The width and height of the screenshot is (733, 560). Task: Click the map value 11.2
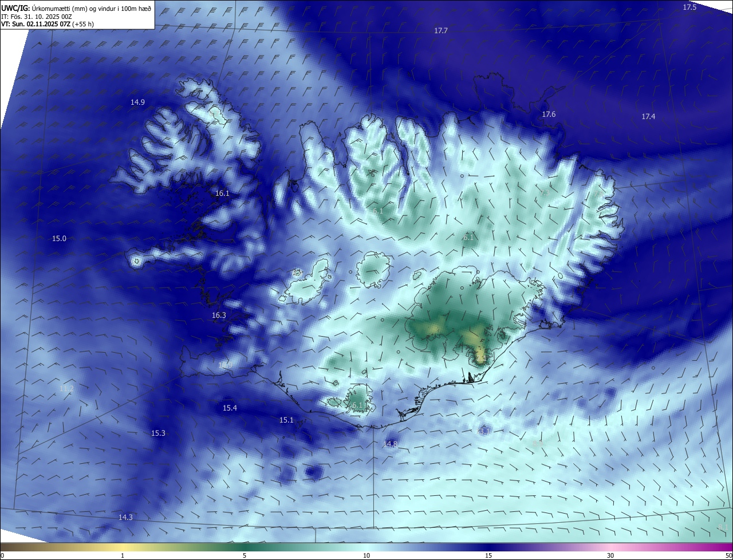(66, 389)
